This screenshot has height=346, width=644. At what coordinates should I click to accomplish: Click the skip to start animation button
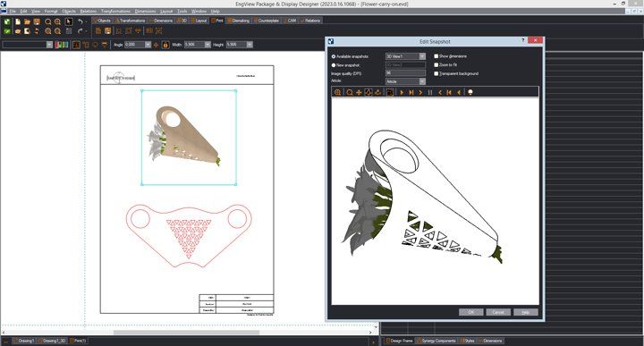(449, 92)
